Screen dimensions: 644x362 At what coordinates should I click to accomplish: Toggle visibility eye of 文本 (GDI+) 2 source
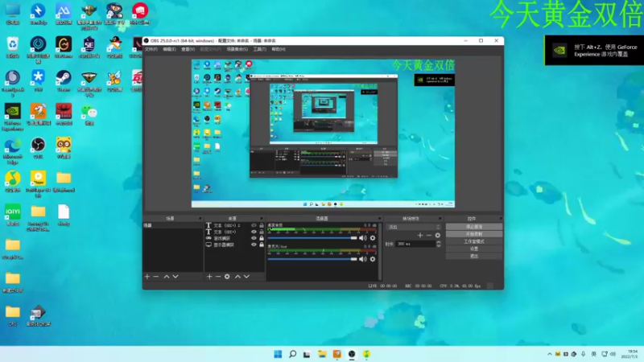pyautogui.click(x=254, y=225)
